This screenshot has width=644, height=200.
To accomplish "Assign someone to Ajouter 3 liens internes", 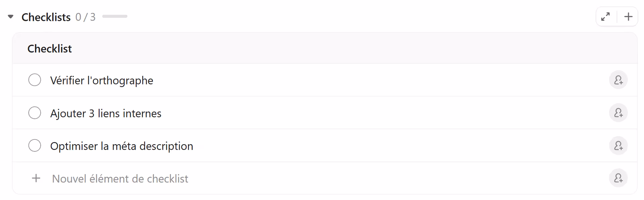I will 618,113.
